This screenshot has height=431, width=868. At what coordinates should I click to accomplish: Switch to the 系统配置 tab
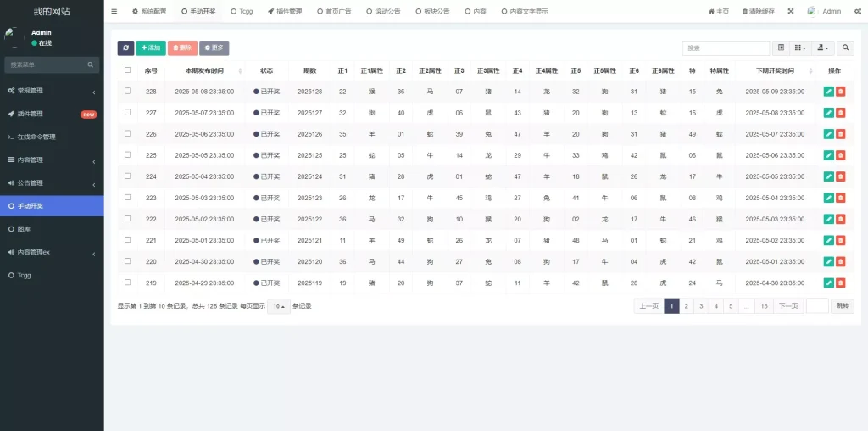pyautogui.click(x=149, y=12)
